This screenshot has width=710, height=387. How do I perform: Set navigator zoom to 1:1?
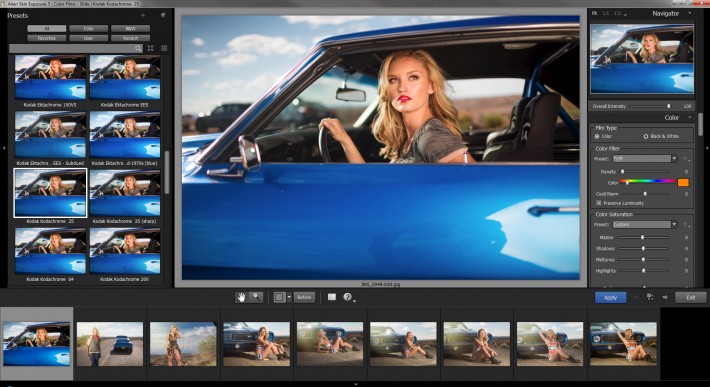click(605, 14)
